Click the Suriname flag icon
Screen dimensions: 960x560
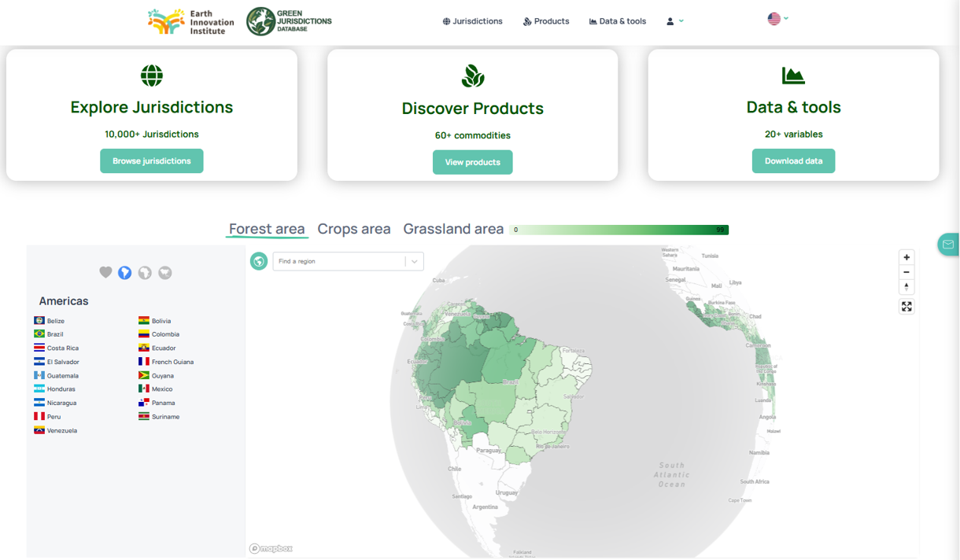tap(144, 416)
